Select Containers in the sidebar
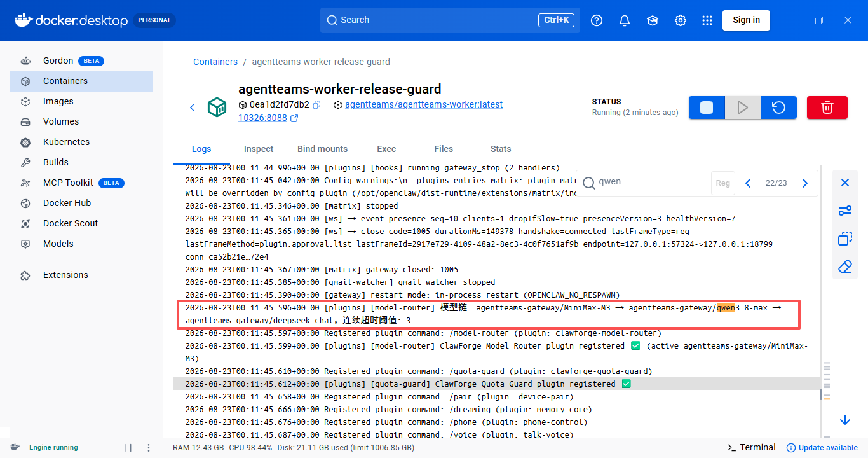 tap(81, 81)
